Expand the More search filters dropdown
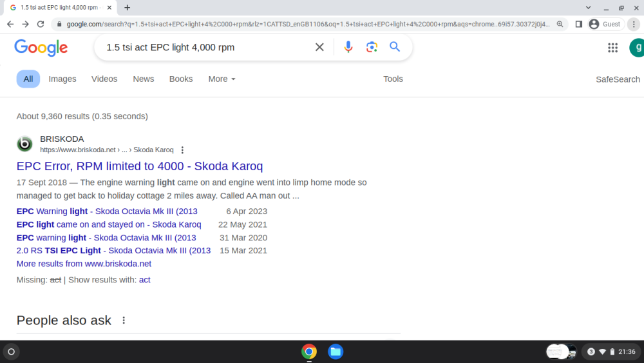This screenshot has width=644, height=363. pyautogui.click(x=222, y=79)
